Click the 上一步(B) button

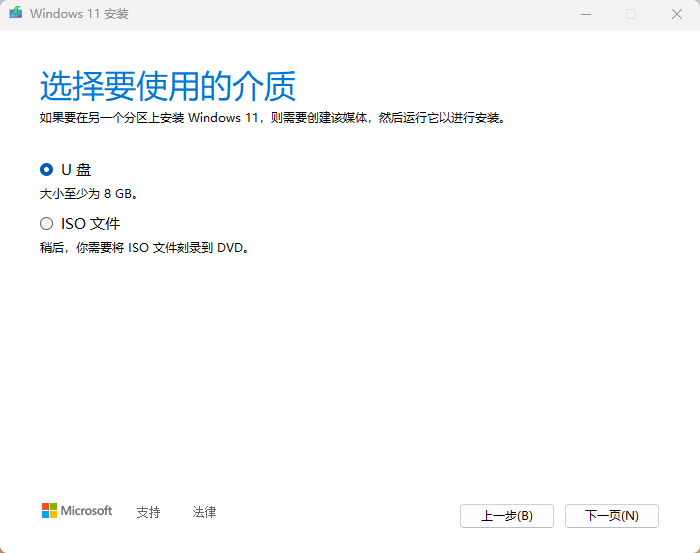point(507,516)
